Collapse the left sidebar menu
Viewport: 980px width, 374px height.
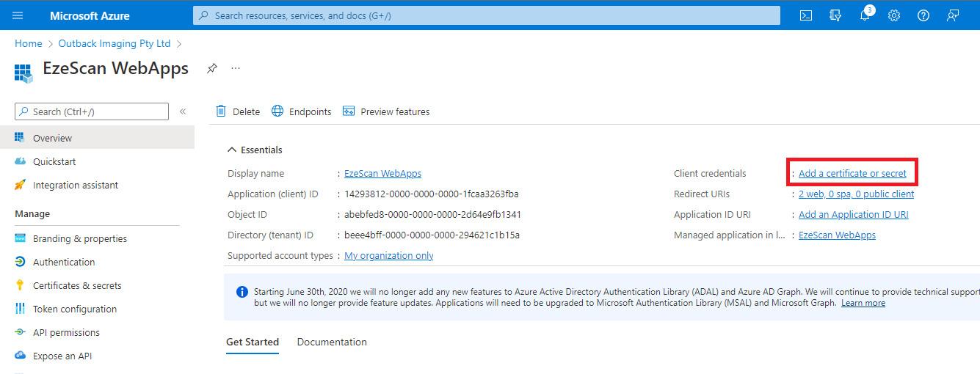(183, 111)
